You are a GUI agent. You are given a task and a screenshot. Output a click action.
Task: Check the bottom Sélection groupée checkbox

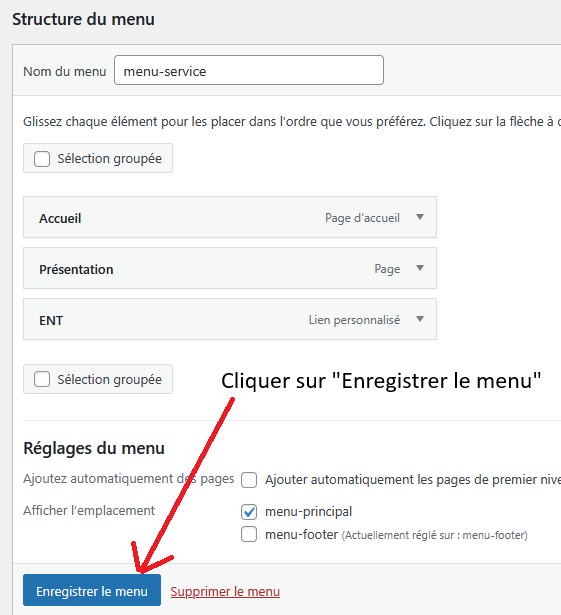42,379
